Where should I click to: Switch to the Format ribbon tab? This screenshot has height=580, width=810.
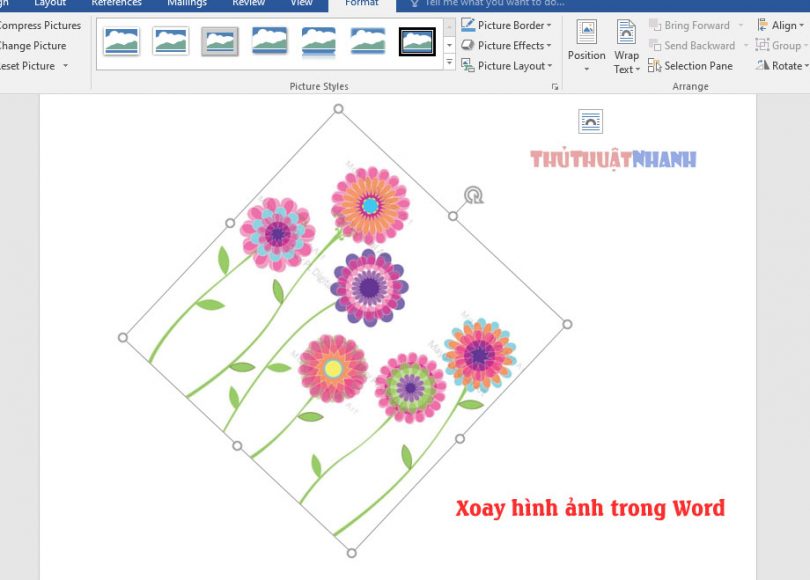360,4
